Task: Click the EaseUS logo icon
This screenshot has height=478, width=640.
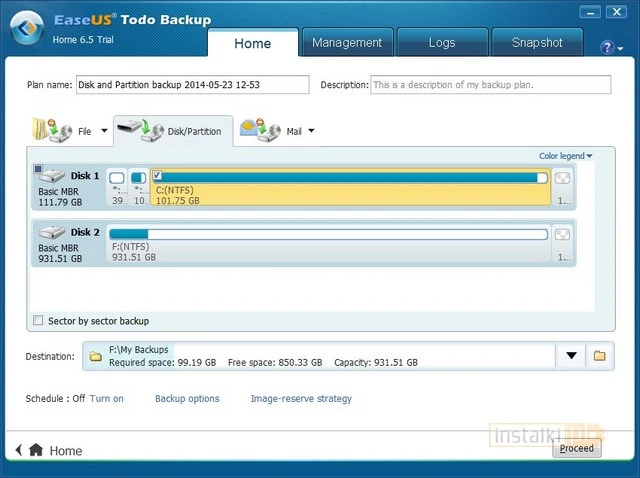Action: (x=27, y=28)
